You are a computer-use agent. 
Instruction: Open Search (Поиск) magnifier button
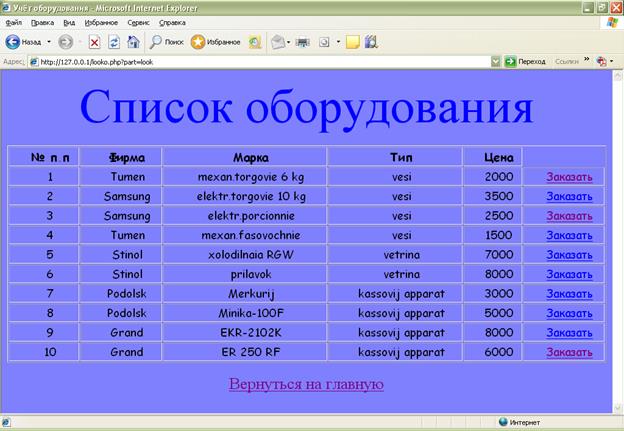tap(166, 42)
